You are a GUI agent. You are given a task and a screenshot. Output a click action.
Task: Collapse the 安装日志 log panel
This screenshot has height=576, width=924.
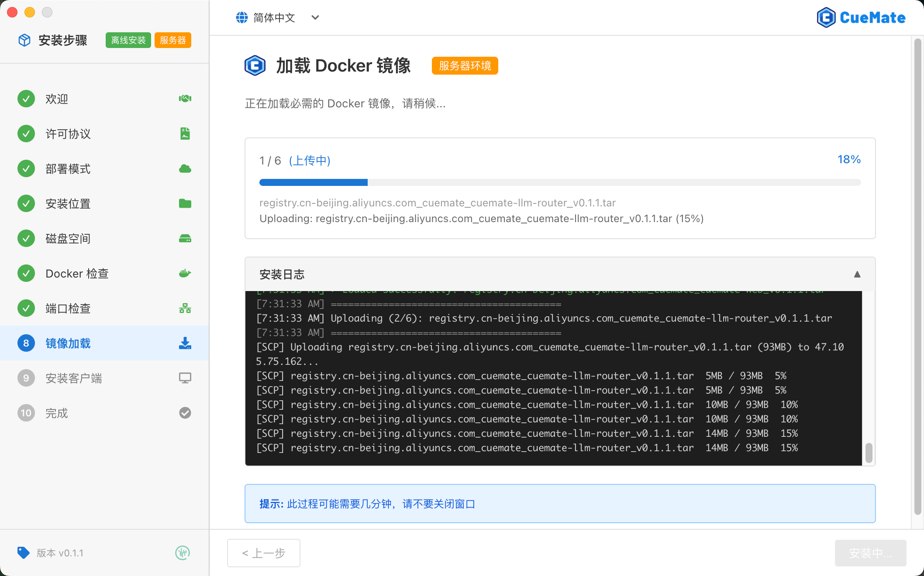[x=857, y=274]
